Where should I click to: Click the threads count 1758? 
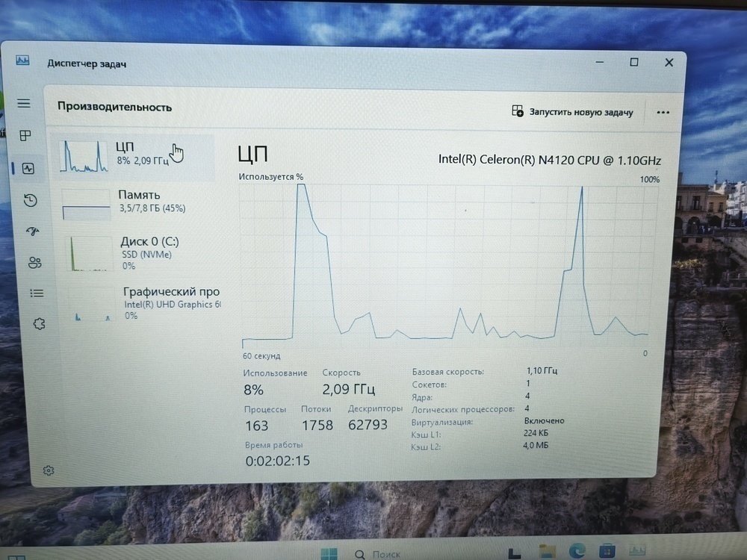[x=317, y=425]
